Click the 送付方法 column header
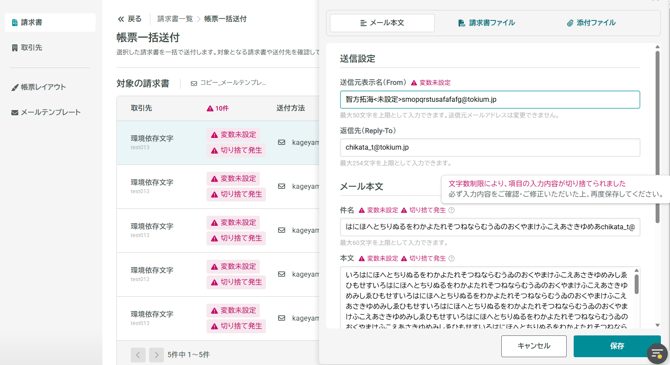Viewport: 670px width, 365px height. [x=291, y=108]
